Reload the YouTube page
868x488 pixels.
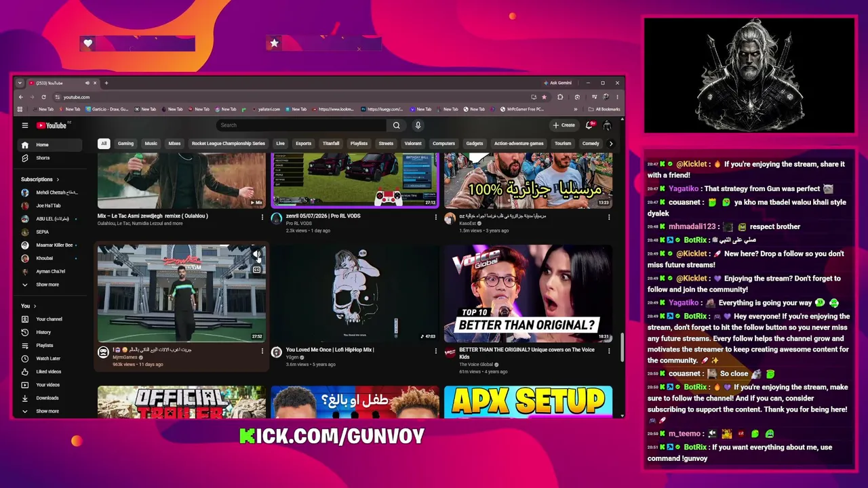pos(43,97)
